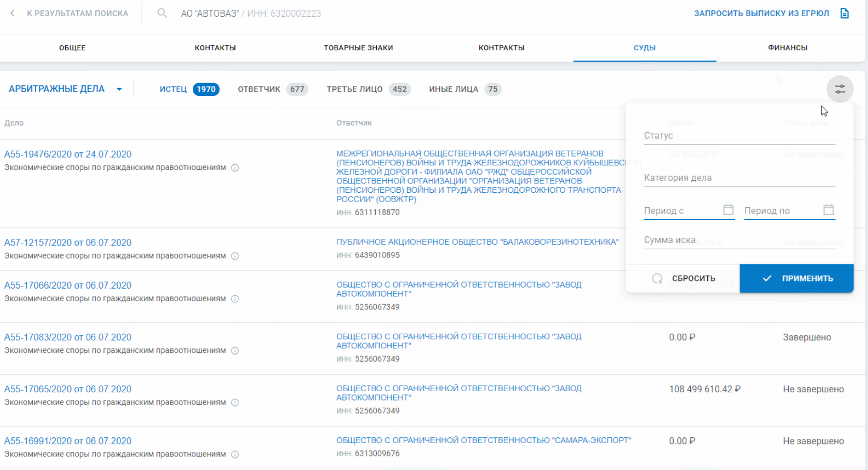Switch to the 'Контракты' tab
Screen dimensions: 868x470
501,48
